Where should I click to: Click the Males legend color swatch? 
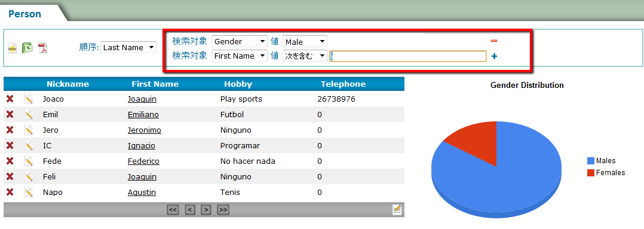point(591,161)
